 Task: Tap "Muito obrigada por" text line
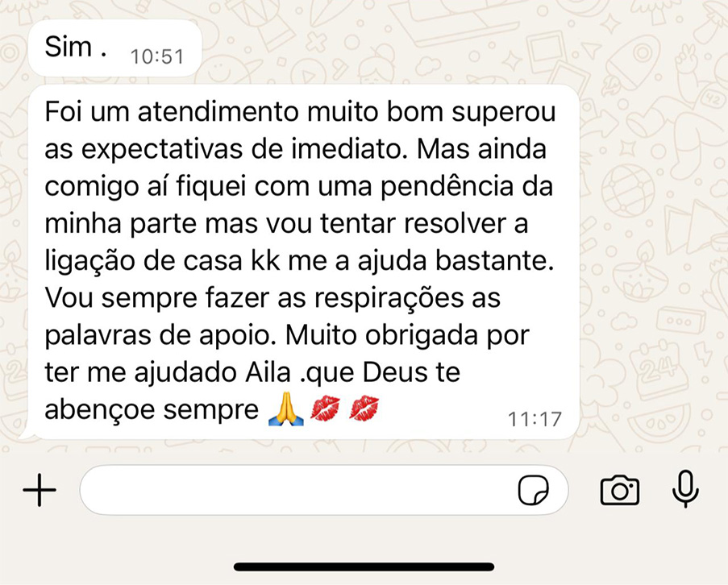tap(407, 335)
